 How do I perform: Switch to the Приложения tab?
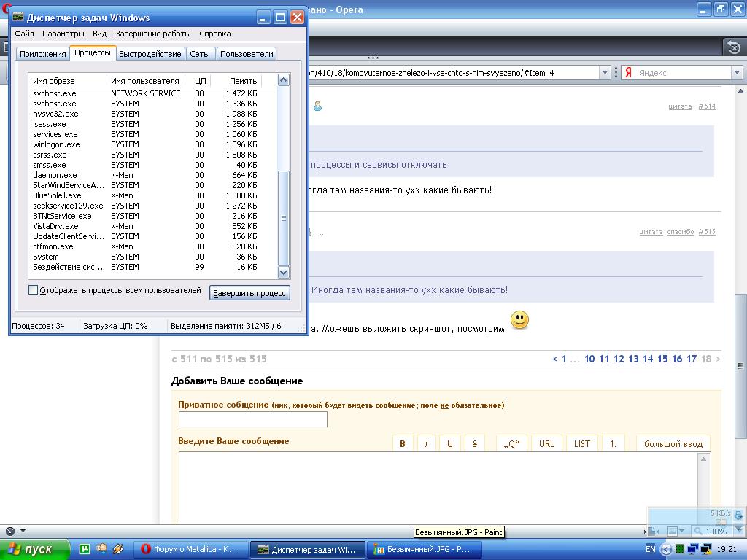[x=43, y=54]
